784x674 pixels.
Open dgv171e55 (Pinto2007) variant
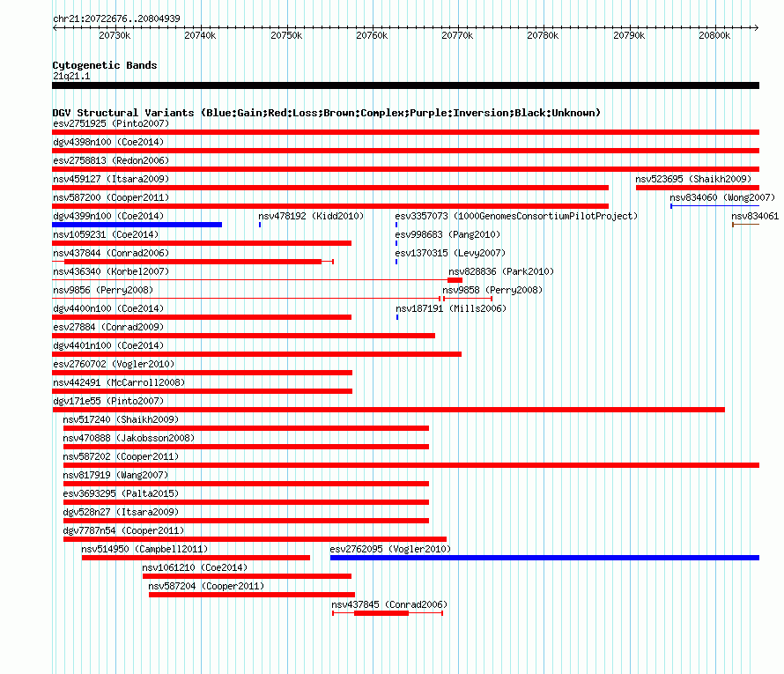tap(108, 401)
